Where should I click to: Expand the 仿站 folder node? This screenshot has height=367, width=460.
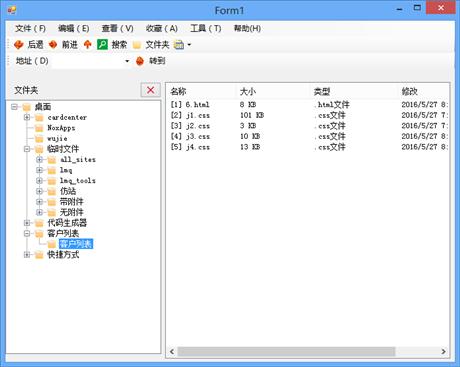click(39, 191)
